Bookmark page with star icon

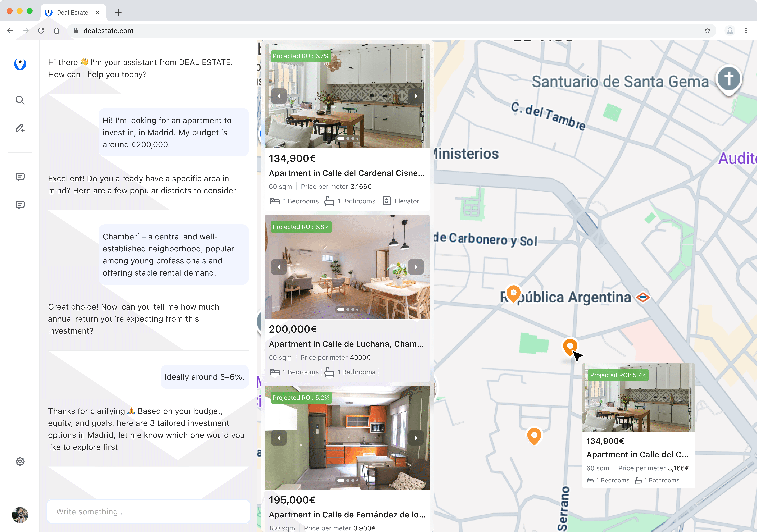pyautogui.click(x=707, y=31)
